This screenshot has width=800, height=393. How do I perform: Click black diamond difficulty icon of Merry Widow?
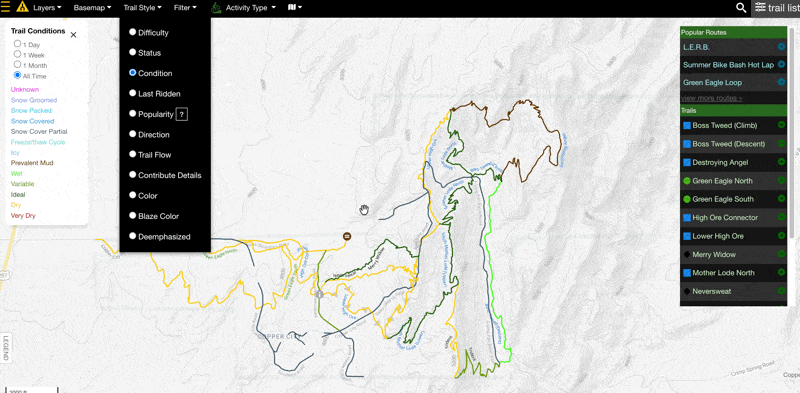click(687, 254)
